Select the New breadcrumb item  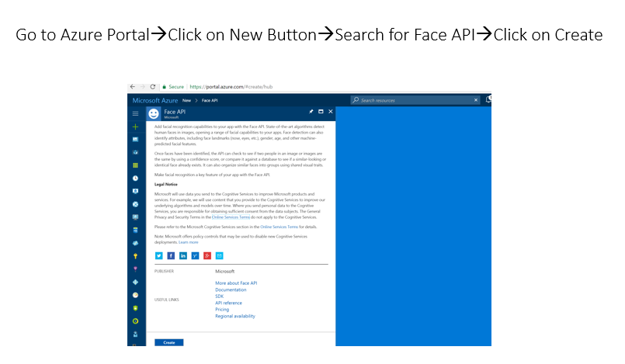[187, 101]
